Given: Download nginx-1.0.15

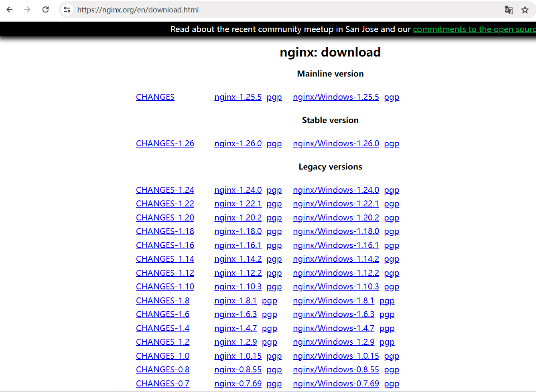Looking at the screenshot, I should coord(238,356).
